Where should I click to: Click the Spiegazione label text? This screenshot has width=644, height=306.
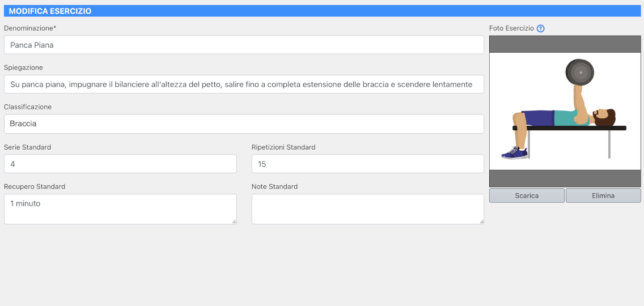[x=23, y=67]
